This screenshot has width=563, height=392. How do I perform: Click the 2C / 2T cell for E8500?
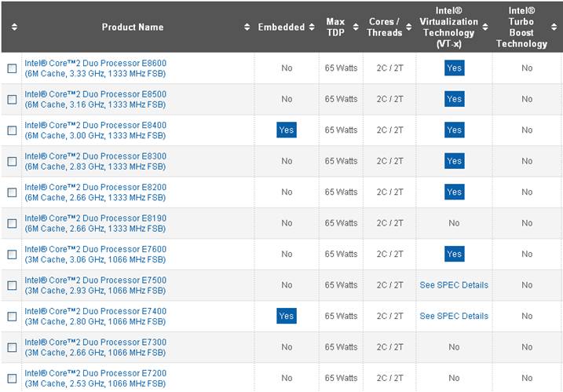click(390, 99)
